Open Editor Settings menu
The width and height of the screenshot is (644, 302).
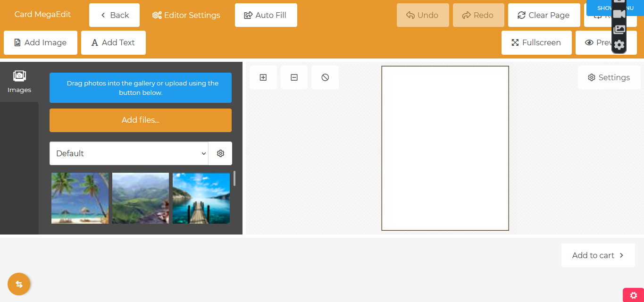tap(186, 15)
